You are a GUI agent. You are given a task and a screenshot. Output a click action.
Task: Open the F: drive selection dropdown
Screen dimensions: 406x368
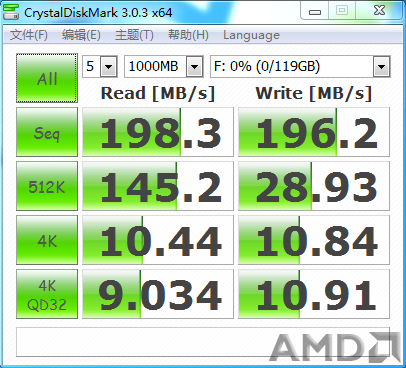pos(381,67)
